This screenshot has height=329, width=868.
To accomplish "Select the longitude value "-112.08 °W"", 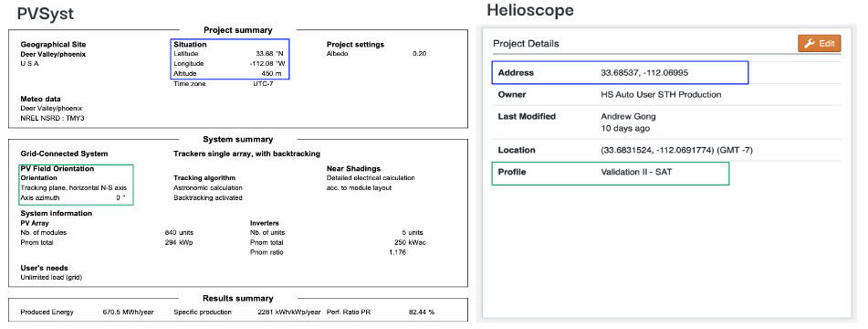I will click(x=267, y=64).
